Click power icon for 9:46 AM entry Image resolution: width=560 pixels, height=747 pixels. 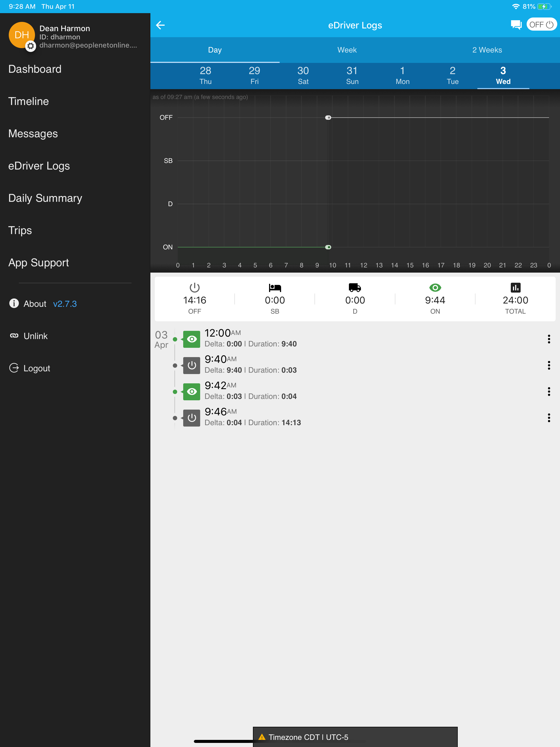click(191, 418)
